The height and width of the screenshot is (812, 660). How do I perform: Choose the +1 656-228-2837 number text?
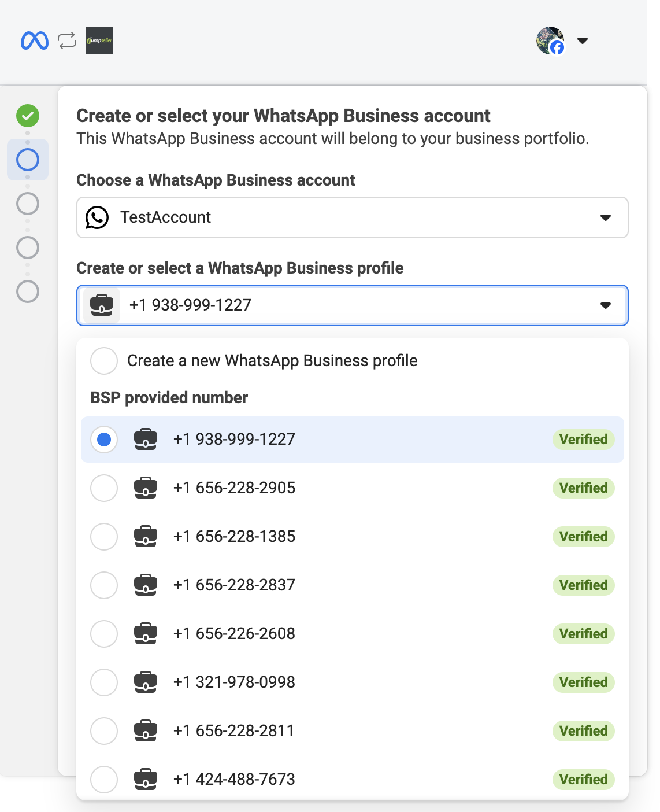234,585
